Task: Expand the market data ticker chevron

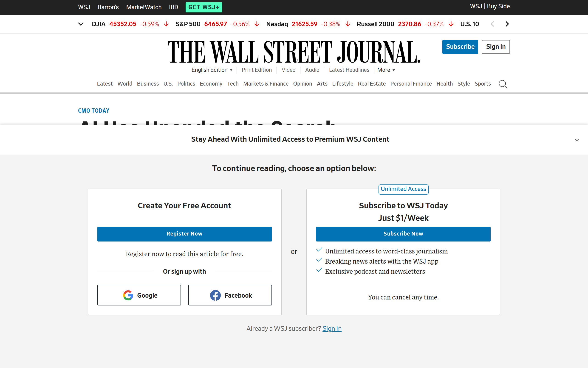Action: pyautogui.click(x=81, y=24)
